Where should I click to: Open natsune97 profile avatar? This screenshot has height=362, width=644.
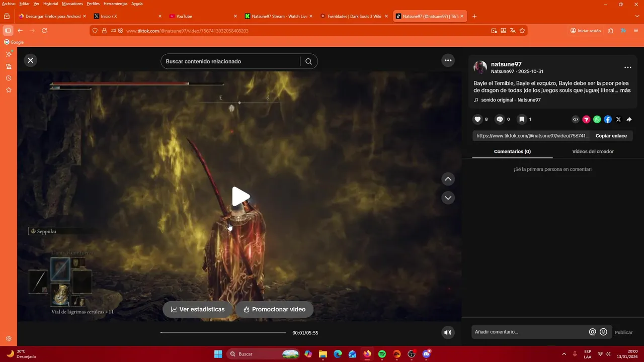[x=480, y=67]
